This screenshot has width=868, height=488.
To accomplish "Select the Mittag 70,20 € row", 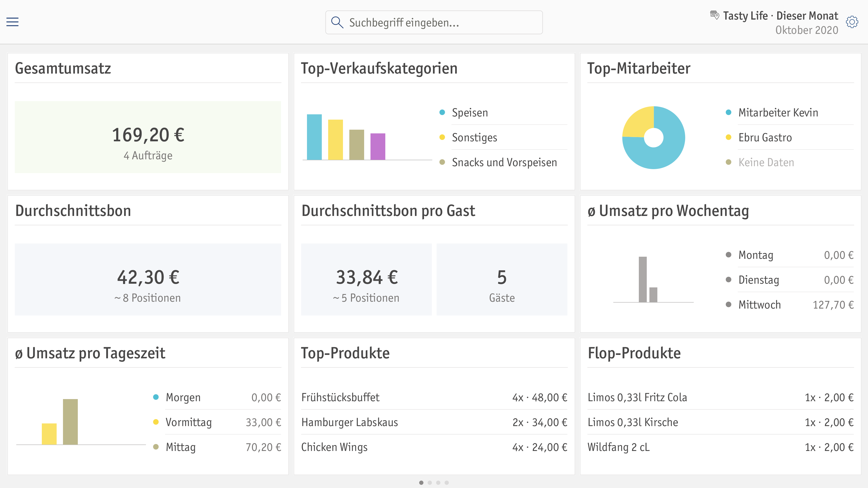I will coord(217,448).
